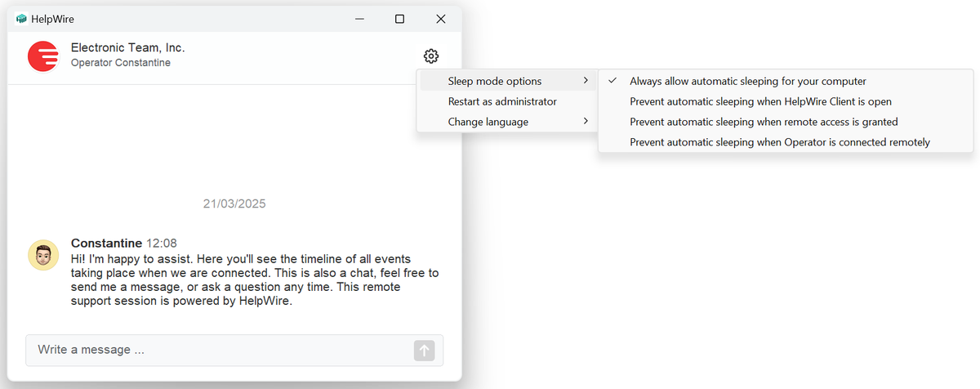This screenshot has height=389, width=980.
Task: Click the greeting message text from Constantine
Action: 255,279
